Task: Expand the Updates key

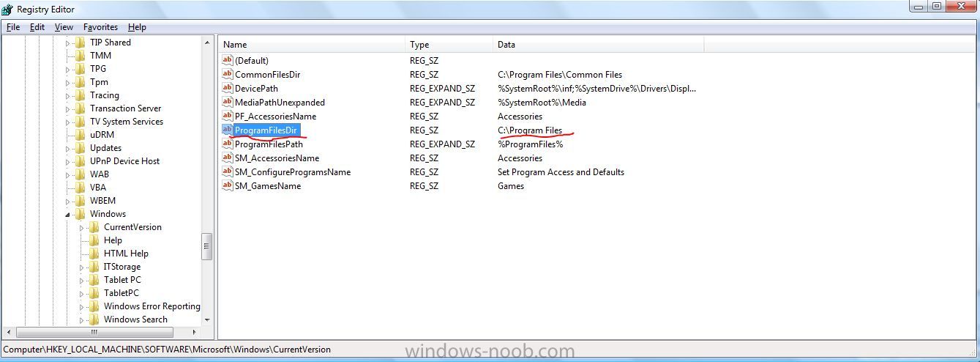Action: tap(68, 148)
